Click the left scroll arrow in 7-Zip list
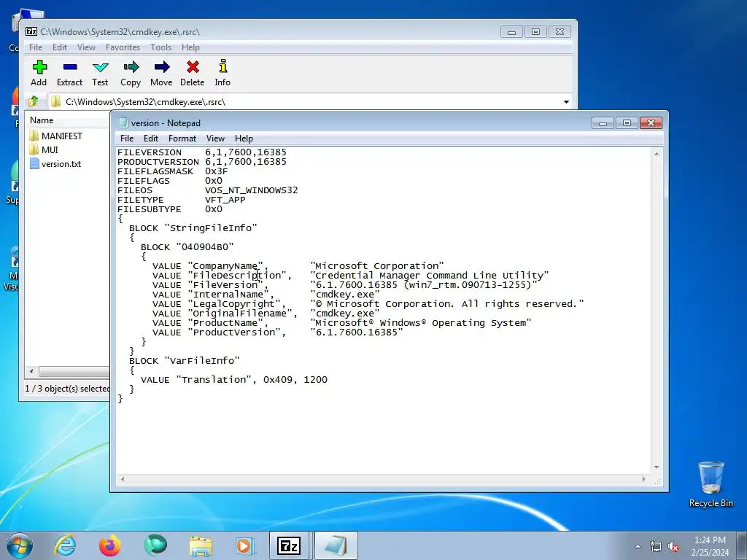The image size is (747, 560). (x=31, y=371)
